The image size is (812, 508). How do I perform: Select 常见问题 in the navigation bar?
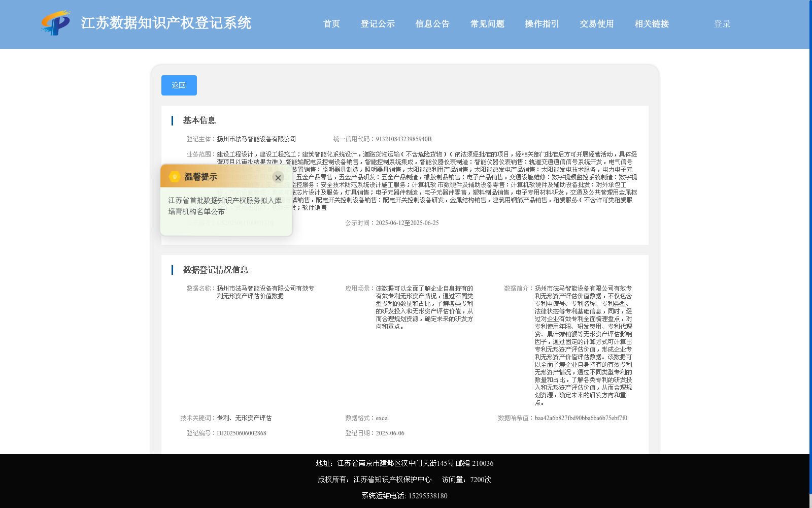click(x=487, y=24)
